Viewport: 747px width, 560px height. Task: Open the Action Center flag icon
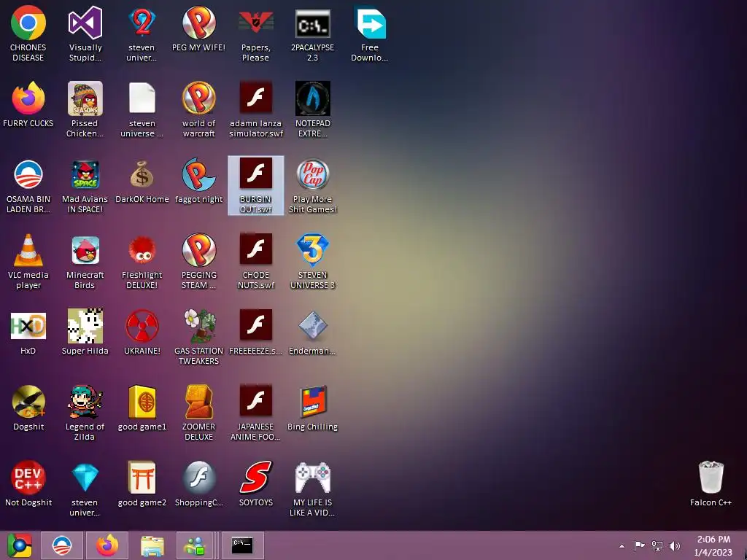[x=639, y=545]
